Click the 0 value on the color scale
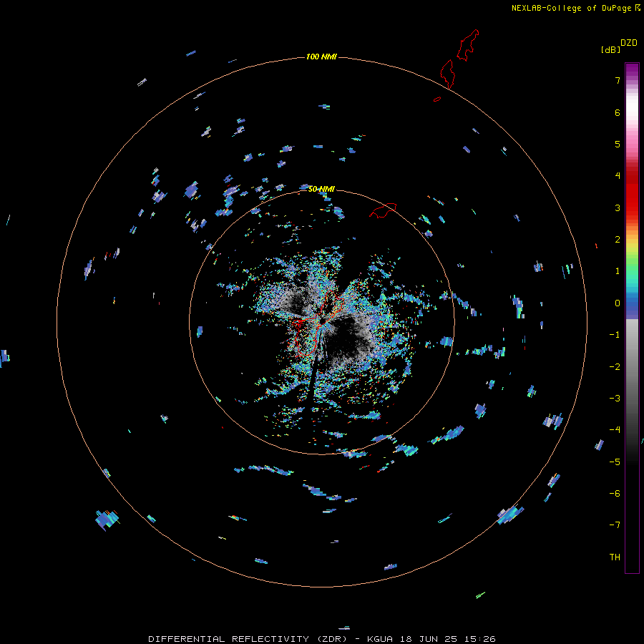Screen dimensions: 644x644 [618, 303]
